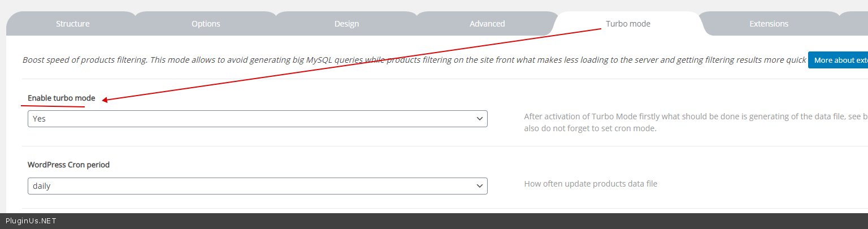This screenshot has width=868, height=229.
Task: Click the PluginUs.NET text in bottom bar
Action: 31,221
